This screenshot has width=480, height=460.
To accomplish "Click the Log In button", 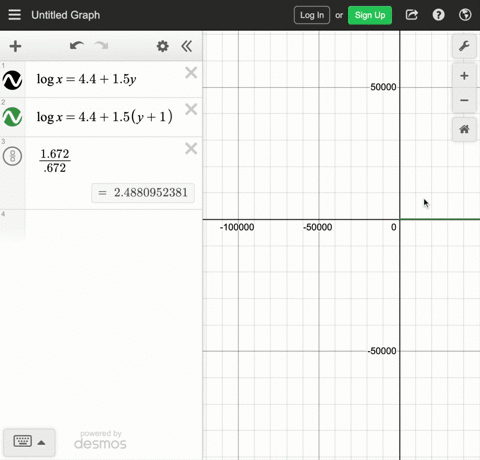I will pos(312,15).
